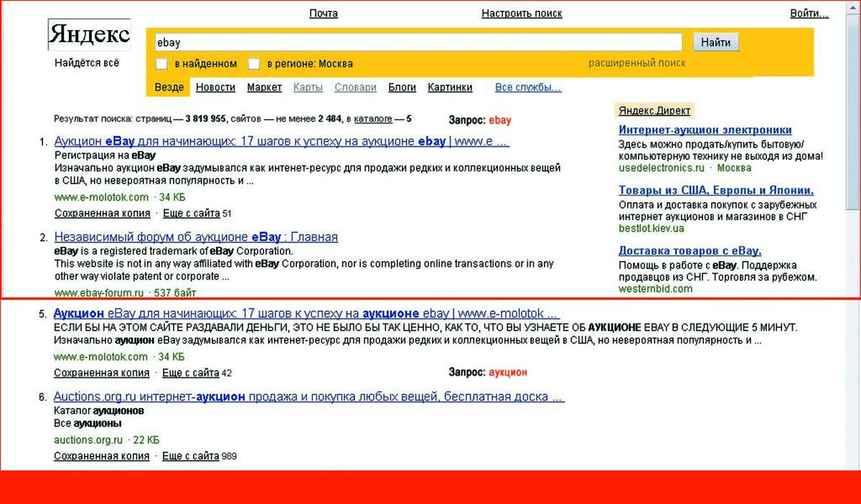Click westernbid.com ad URL
Image resolution: width=861 pixels, height=504 pixels.
click(x=656, y=289)
